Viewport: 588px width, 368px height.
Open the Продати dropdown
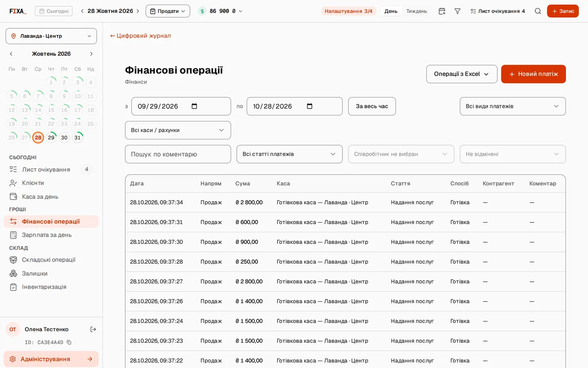168,11
